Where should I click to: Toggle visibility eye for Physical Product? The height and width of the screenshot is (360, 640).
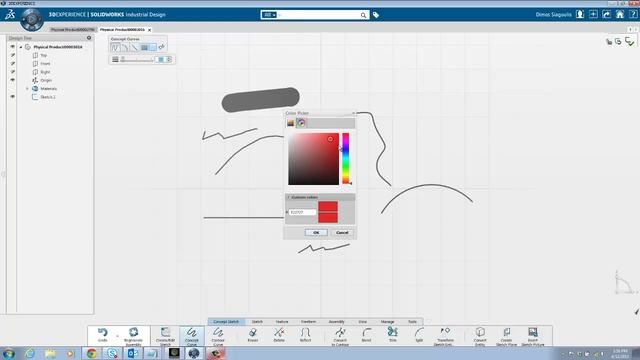[13, 47]
